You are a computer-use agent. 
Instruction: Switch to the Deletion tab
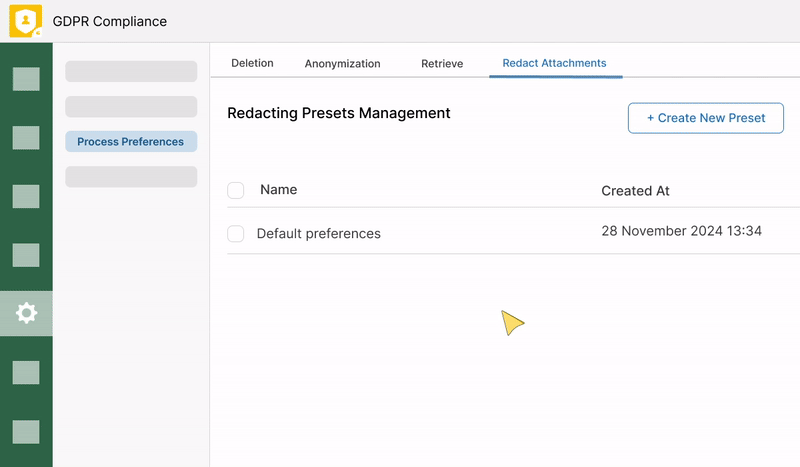[x=252, y=63]
